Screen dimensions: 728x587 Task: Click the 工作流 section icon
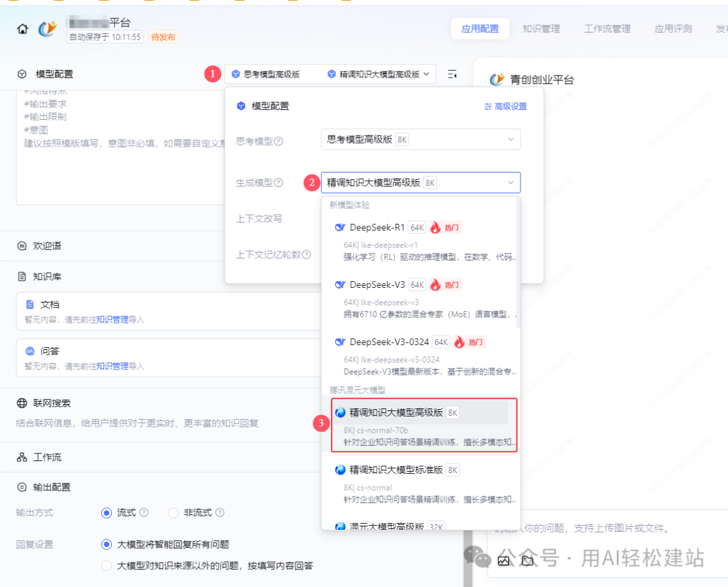22,457
